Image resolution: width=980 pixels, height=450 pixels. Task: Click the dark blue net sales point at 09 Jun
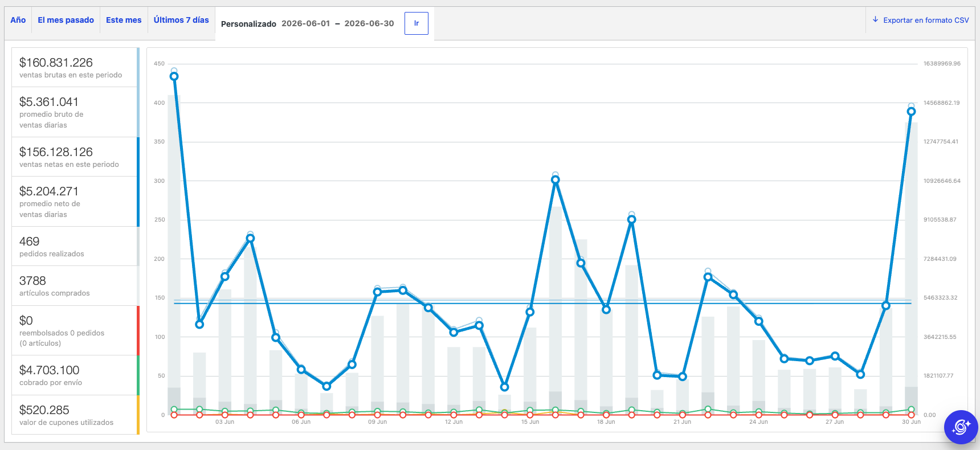click(x=377, y=292)
